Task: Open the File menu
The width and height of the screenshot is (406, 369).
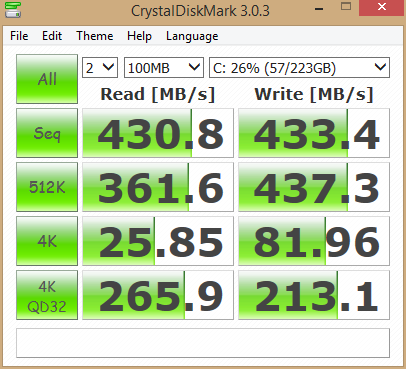Action: coord(19,36)
